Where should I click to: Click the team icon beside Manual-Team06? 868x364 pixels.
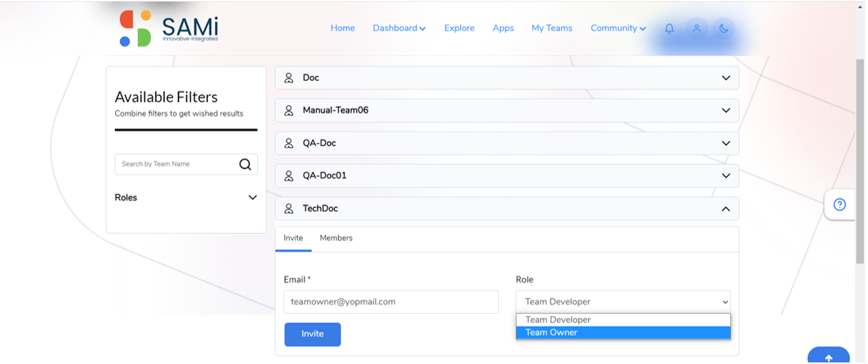(289, 111)
